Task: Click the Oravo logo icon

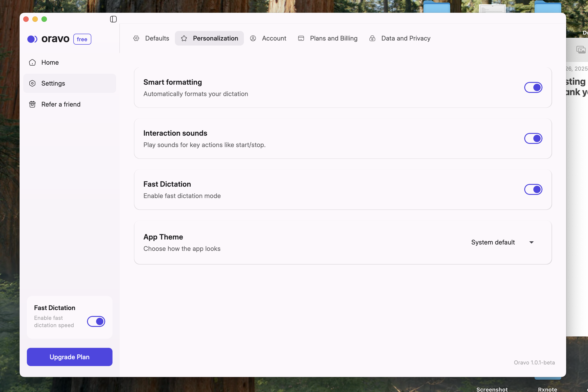Action: pos(32,39)
